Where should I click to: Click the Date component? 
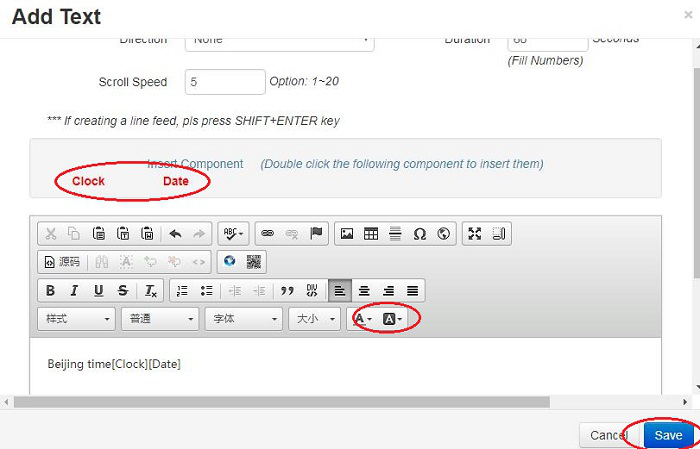coord(176,181)
